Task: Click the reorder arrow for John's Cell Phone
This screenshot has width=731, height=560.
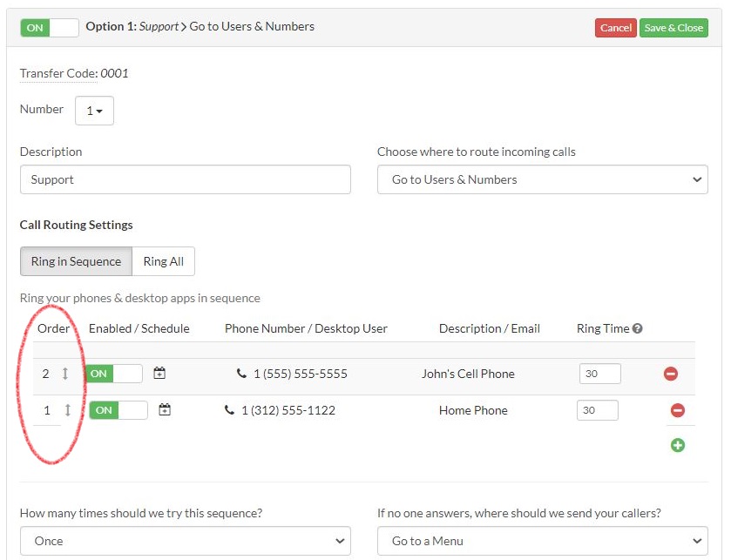Action: pos(64,374)
